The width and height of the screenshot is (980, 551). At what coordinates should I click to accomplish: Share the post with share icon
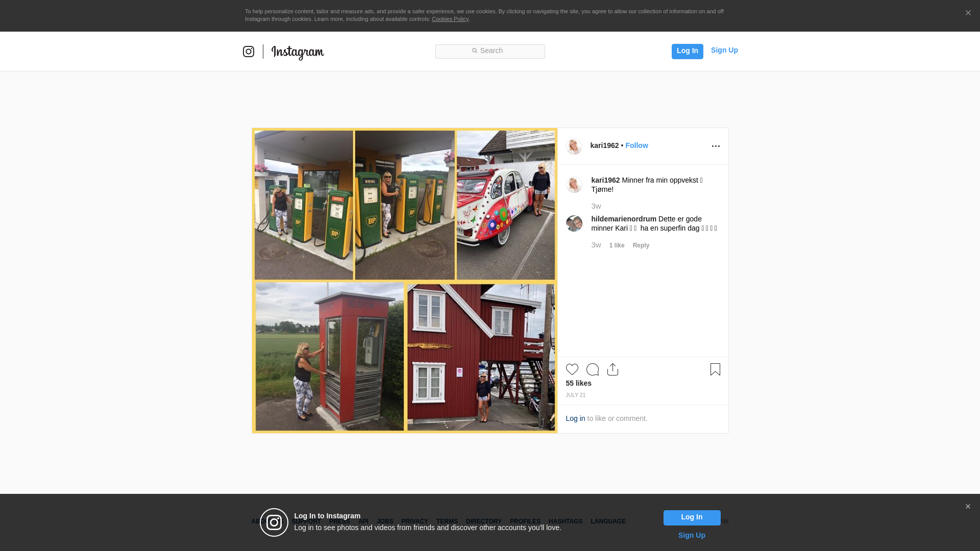[x=612, y=369]
